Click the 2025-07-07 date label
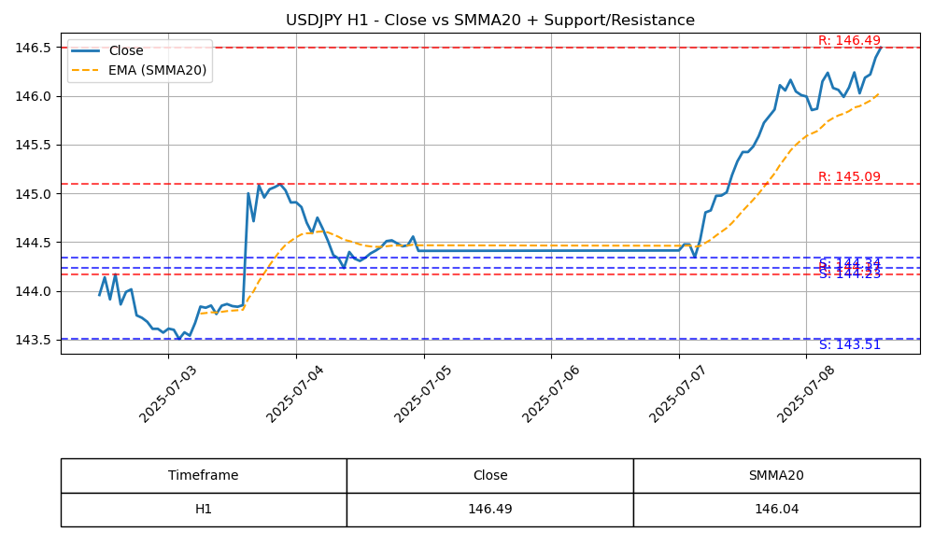The image size is (934, 560). (x=677, y=394)
